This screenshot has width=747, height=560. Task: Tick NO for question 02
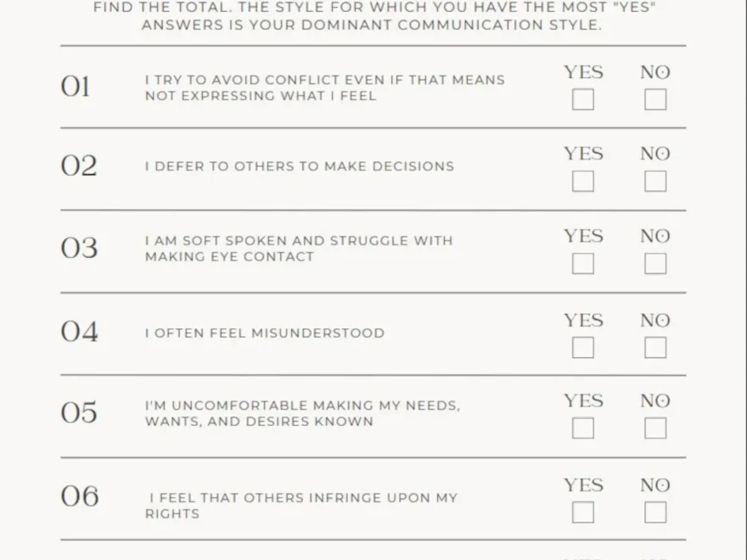coord(655,182)
